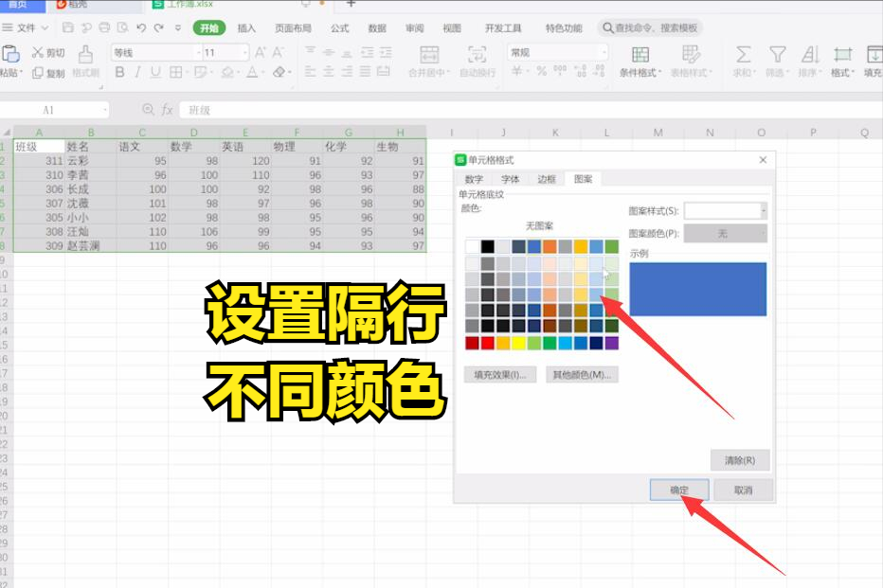Image resolution: width=883 pixels, height=588 pixels.
Task: Click No Pattern (无图案) option
Action: coord(539,225)
